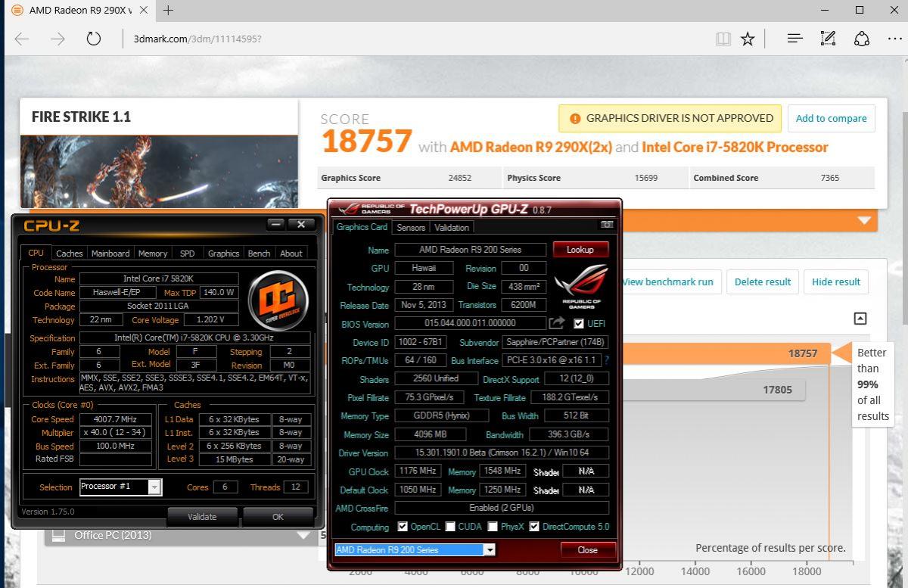Screen dimensions: 908x588
Task: Switch to GPU-Z Sensors tab
Action: tap(411, 227)
